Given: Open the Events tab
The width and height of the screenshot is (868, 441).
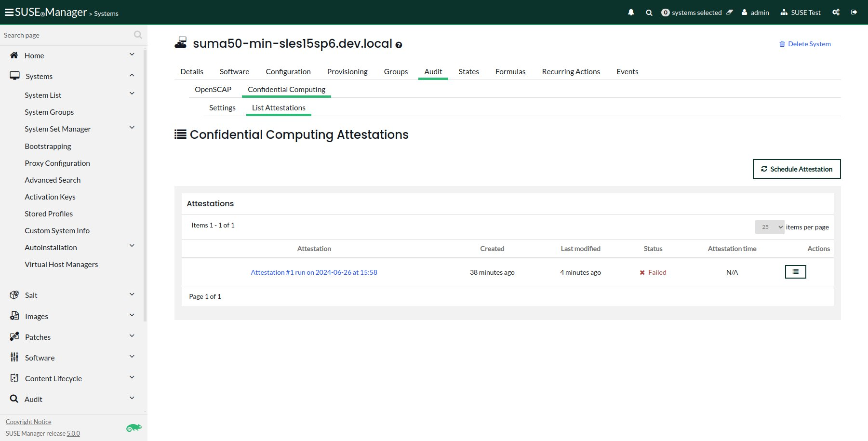Looking at the screenshot, I should pyautogui.click(x=627, y=71).
